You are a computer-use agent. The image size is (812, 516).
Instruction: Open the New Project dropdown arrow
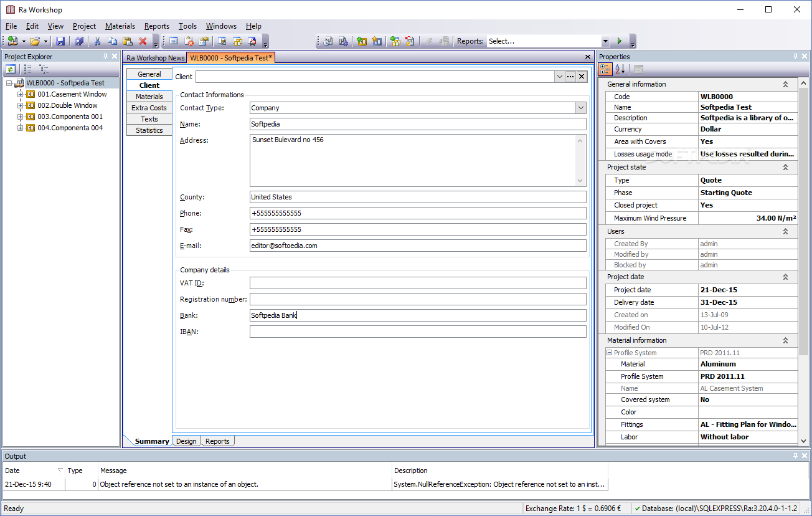(24, 42)
